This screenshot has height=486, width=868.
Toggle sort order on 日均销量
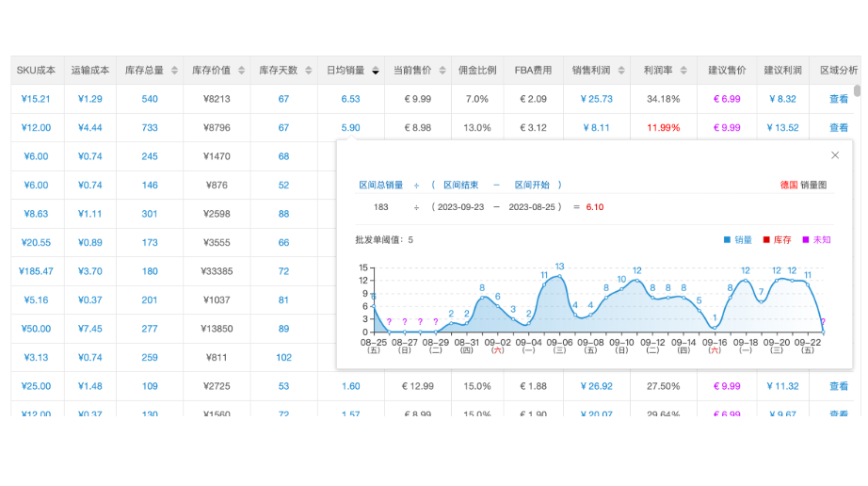(376, 71)
